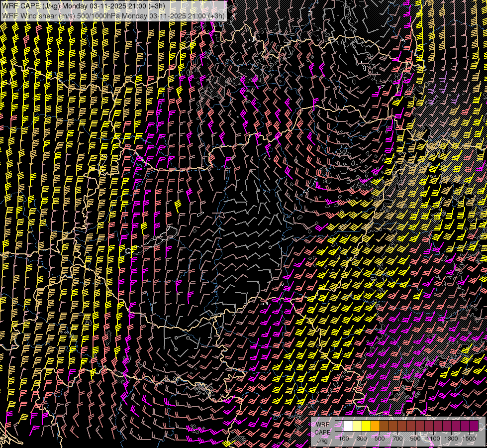Select the 900 legend scale label
Image resolution: width=487 pixels, height=448 pixels.
coord(415,439)
